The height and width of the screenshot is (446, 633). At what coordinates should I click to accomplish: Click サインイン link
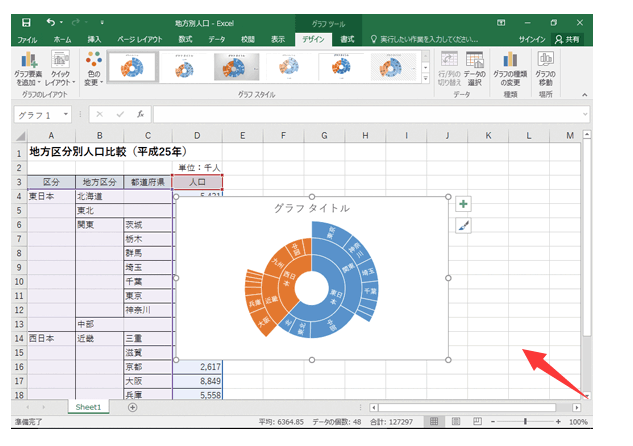[x=532, y=40]
